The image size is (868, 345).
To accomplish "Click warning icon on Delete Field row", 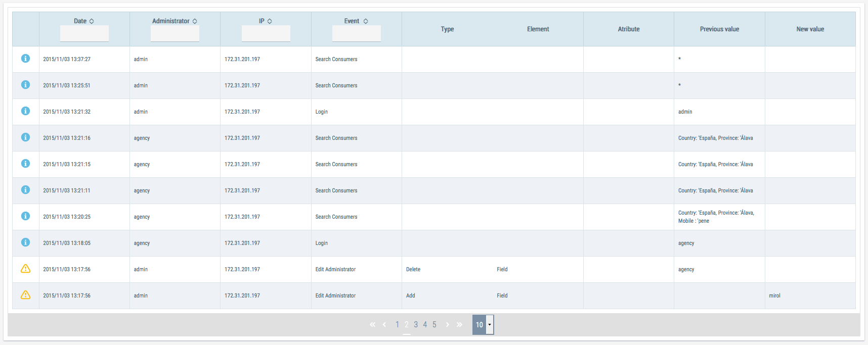I will (25, 269).
